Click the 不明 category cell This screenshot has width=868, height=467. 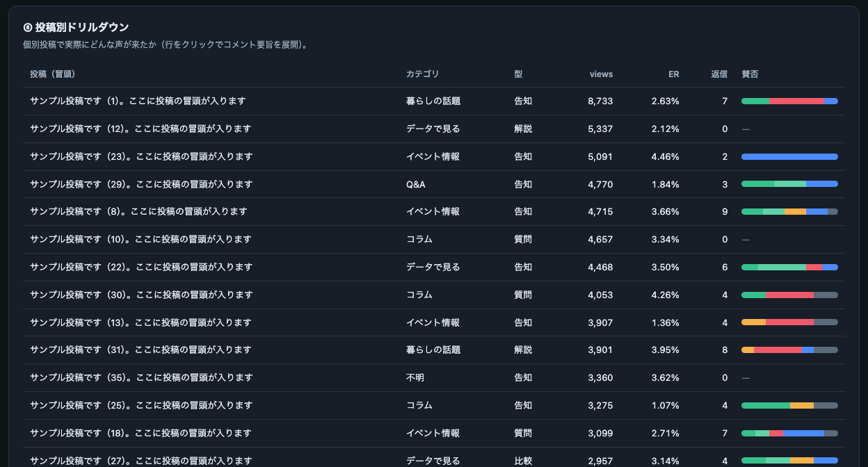click(415, 378)
